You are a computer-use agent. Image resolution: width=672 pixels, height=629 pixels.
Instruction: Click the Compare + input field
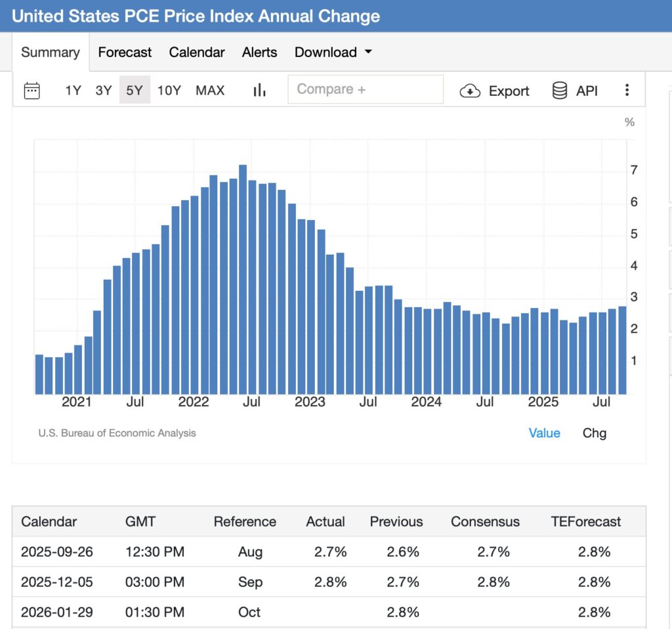click(x=365, y=89)
